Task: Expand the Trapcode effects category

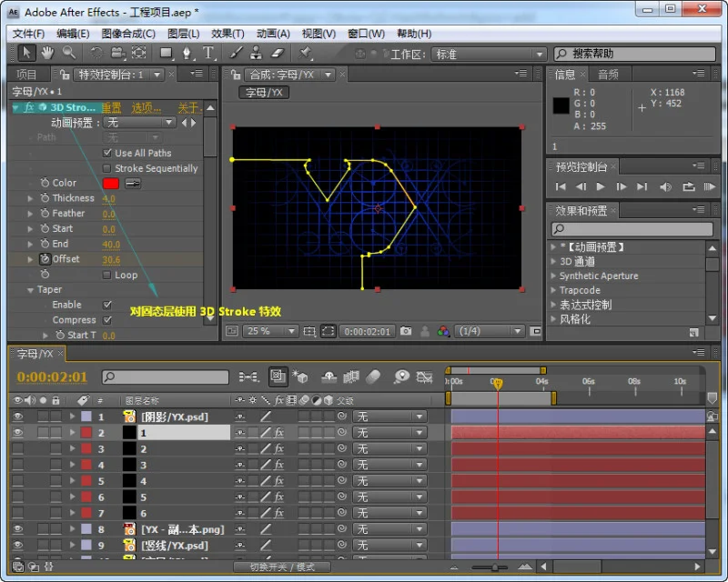Action: point(553,290)
